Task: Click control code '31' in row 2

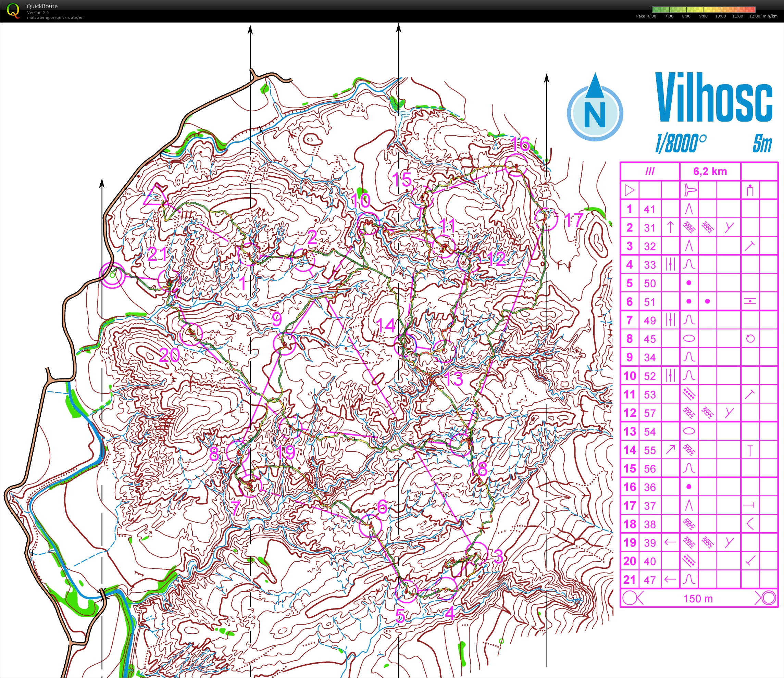Action: point(650,227)
